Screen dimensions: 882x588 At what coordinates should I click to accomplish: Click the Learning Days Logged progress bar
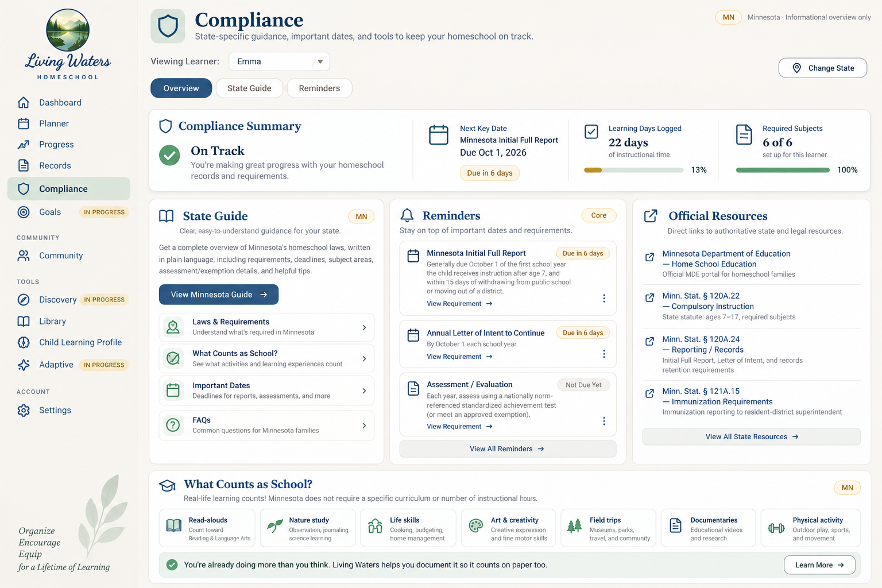click(634, 170)
